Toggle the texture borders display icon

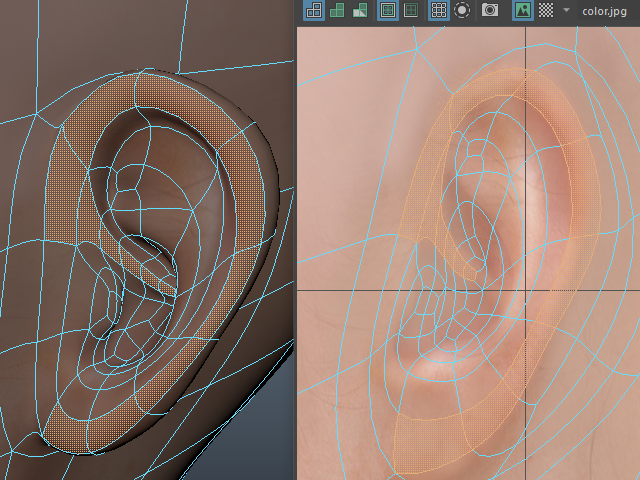388,10
